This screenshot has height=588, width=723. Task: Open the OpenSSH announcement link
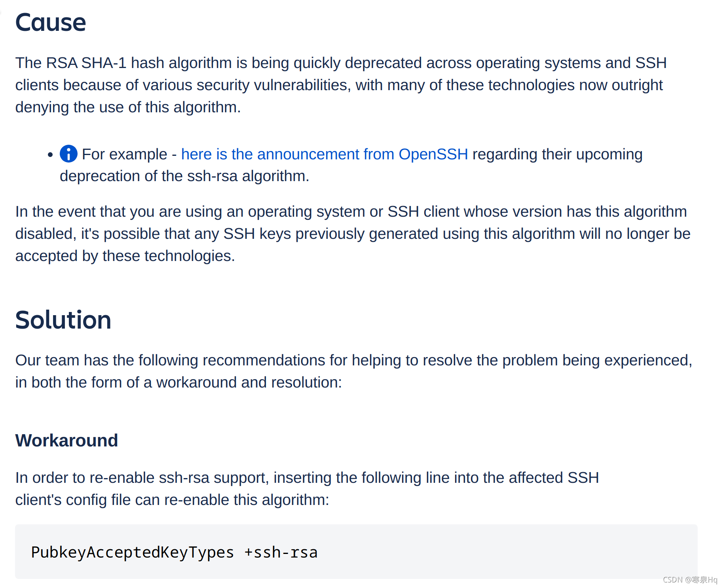pyautogui.click(x=324, y=154)
